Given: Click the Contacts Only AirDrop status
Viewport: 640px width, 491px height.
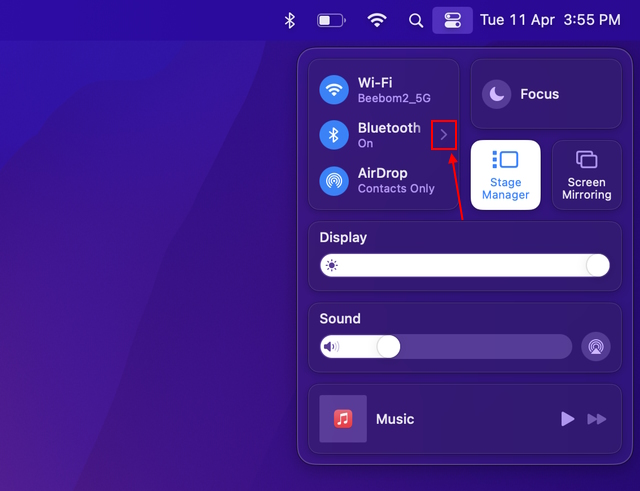Looking at the screenshot, I should click(x=396, y=189).
